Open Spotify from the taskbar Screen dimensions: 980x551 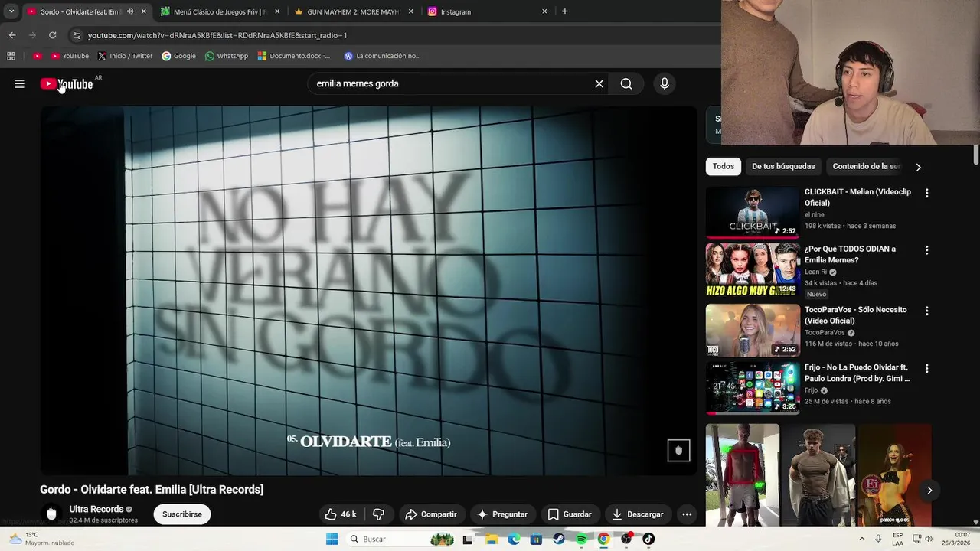(x=581, y=540)
